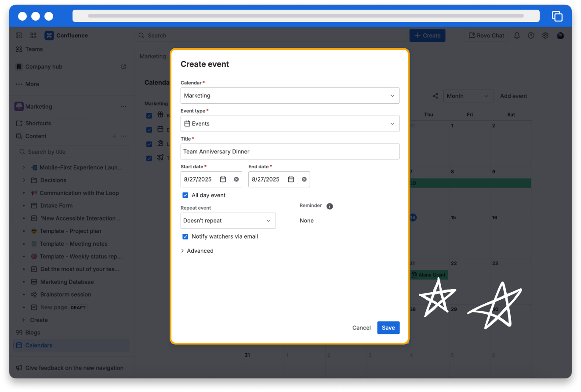This screenshot has width=581, height=392.
Task: Open the app switcher grid icon
Action: click(33, 36)
